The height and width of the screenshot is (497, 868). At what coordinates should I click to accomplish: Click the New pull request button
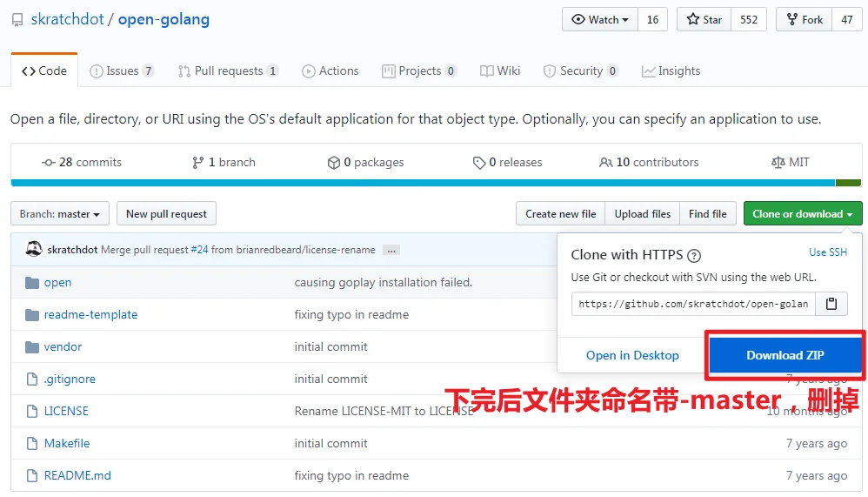[x=166, y=214]
